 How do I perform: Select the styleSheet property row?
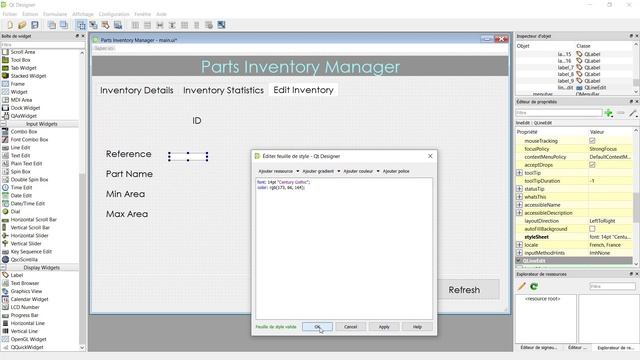coord(574,237)
